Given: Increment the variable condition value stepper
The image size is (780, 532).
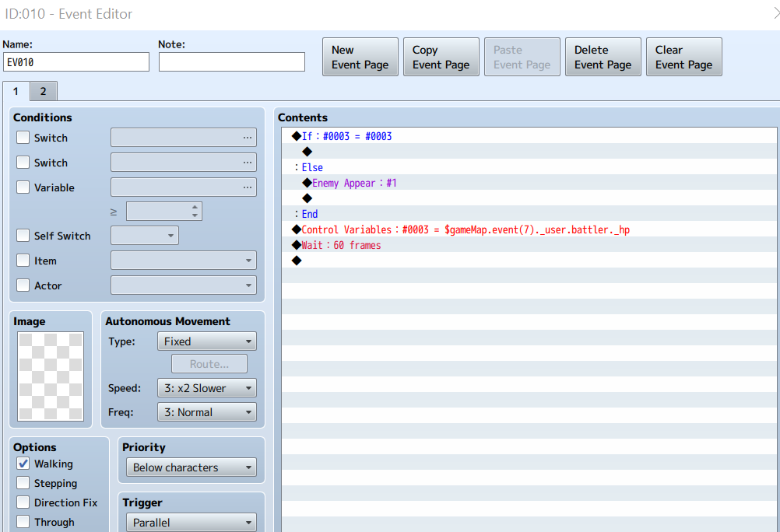Looking at the screenshot, I should click(x=195, y=208).
